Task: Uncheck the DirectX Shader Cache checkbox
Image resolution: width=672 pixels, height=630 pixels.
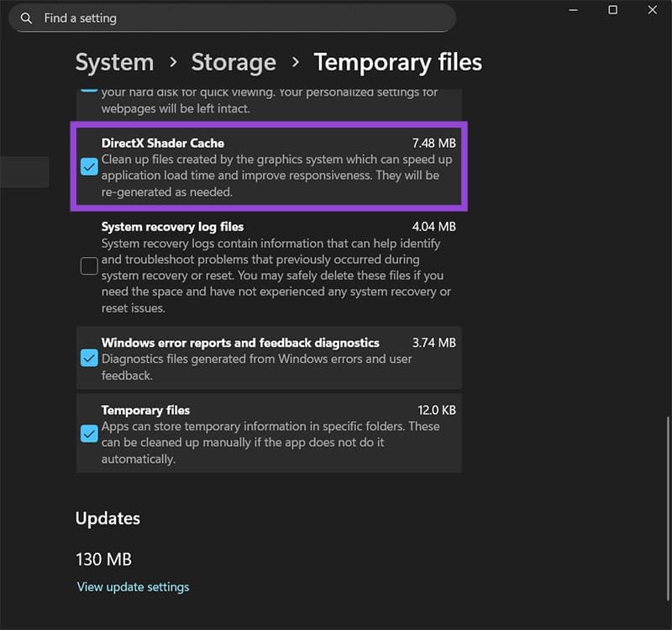Action: pos(89,166)
